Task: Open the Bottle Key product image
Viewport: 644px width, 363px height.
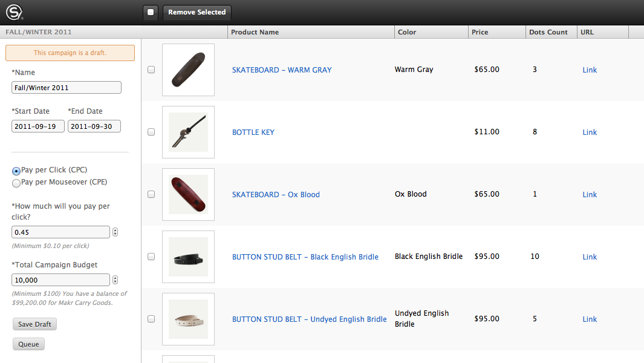Action: [188, 132]
